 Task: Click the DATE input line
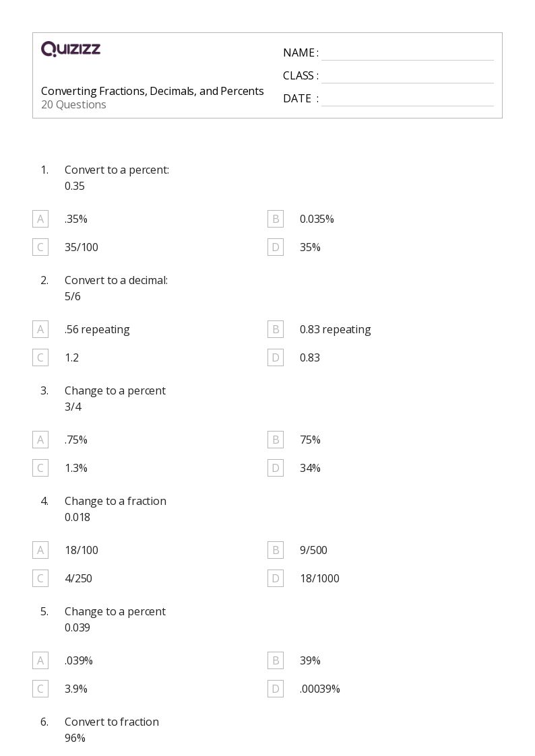(407, 99)
